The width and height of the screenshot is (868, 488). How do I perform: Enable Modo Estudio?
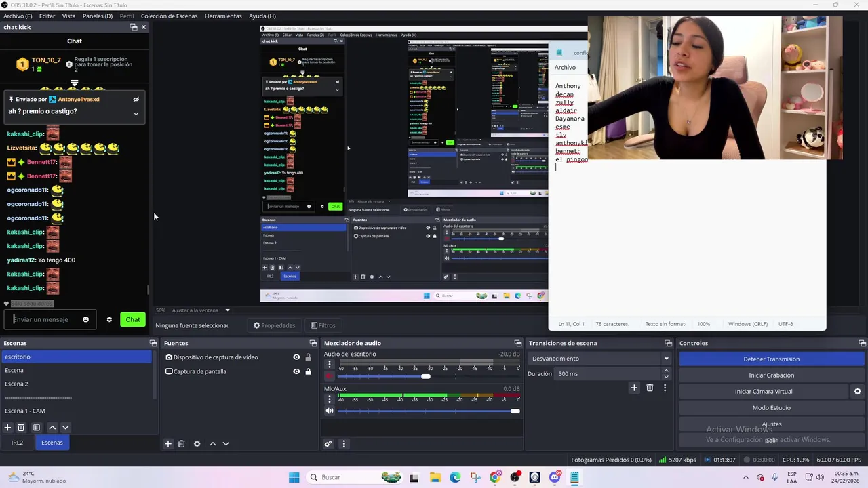coord(771,408)
